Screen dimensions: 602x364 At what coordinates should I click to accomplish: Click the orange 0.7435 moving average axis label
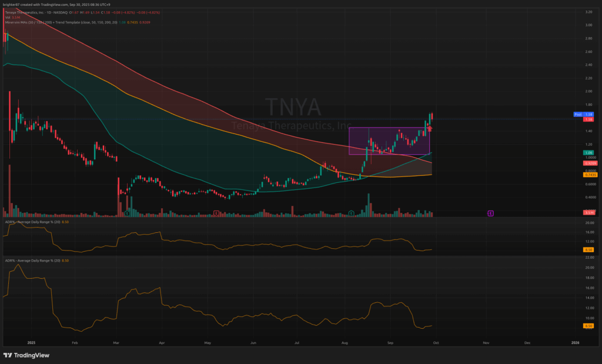tap(590, 175)
